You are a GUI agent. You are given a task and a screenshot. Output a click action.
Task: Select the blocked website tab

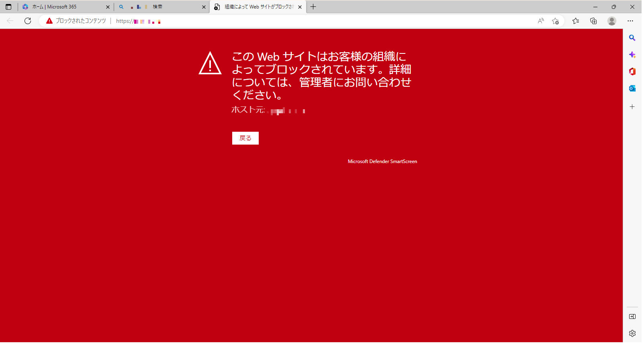click(x=258, y=7)
